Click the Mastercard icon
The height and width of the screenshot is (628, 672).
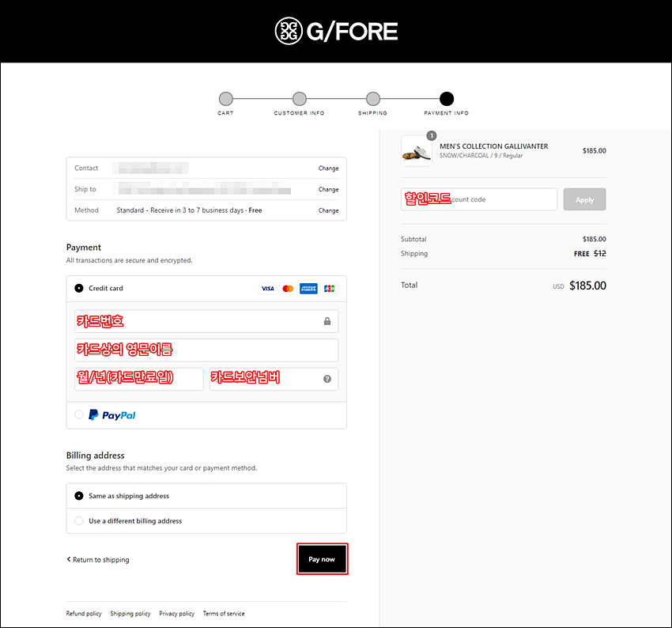[x=288, y=289]
